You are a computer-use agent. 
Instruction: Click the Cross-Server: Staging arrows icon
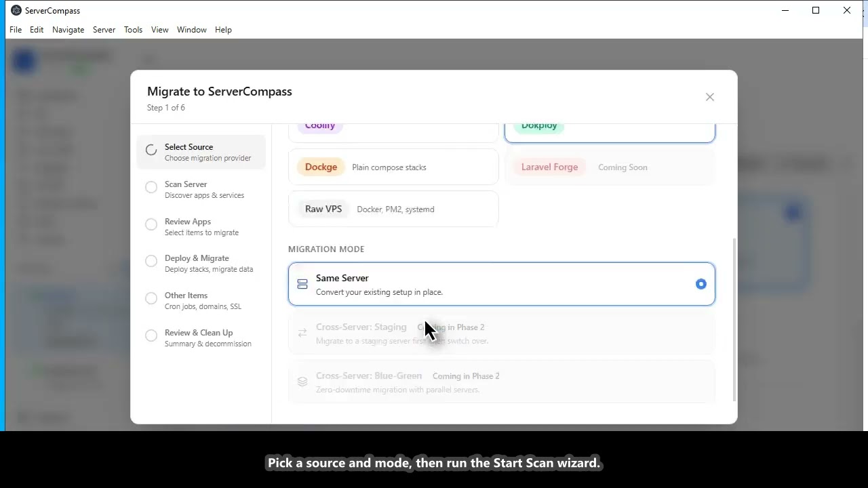pos(302,333)
